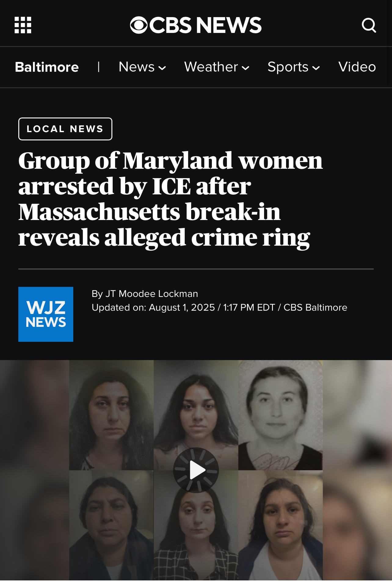Click the bottom-left mugshot thumbnail
This screenshot has width=392, height=585.
pyautogui.click(x=111, y=525)
